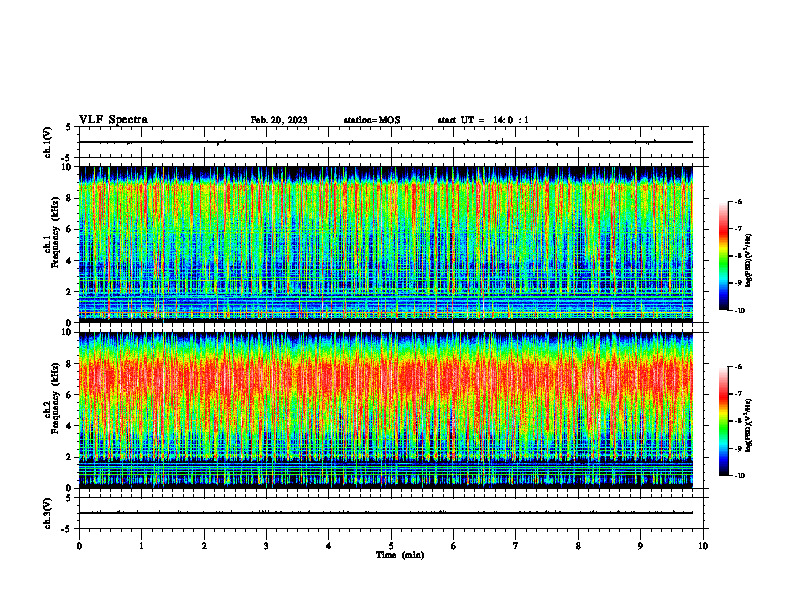Click the "-9" label on ch.2 color bar
Image resolution: width=792 pixels, height=612 pixels.
(738, 448)
